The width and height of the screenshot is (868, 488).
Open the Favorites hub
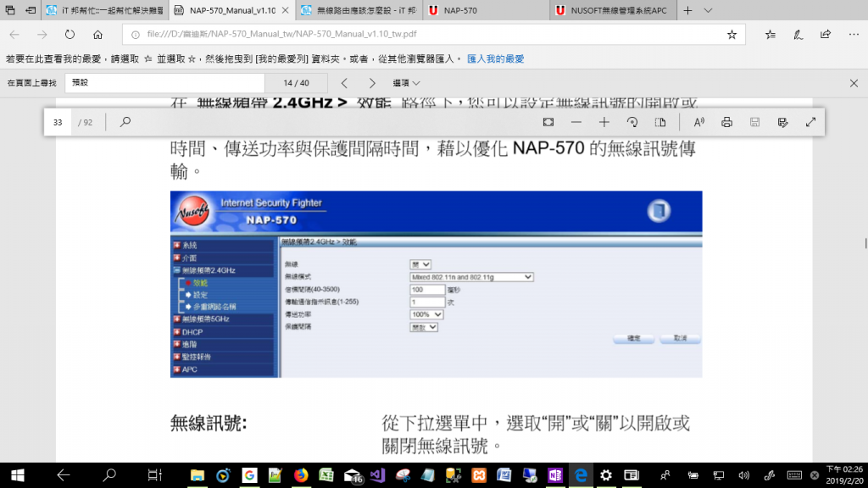770,34
